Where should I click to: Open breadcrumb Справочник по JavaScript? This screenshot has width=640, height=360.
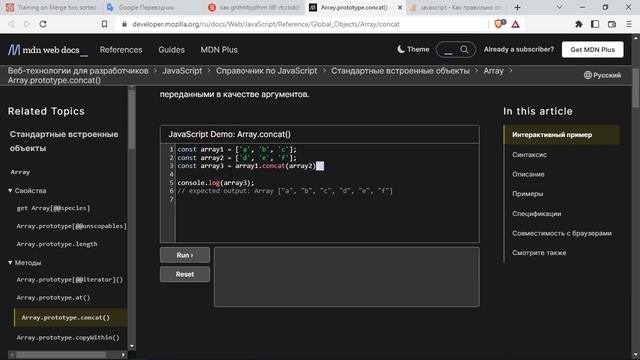click(266, 71)
